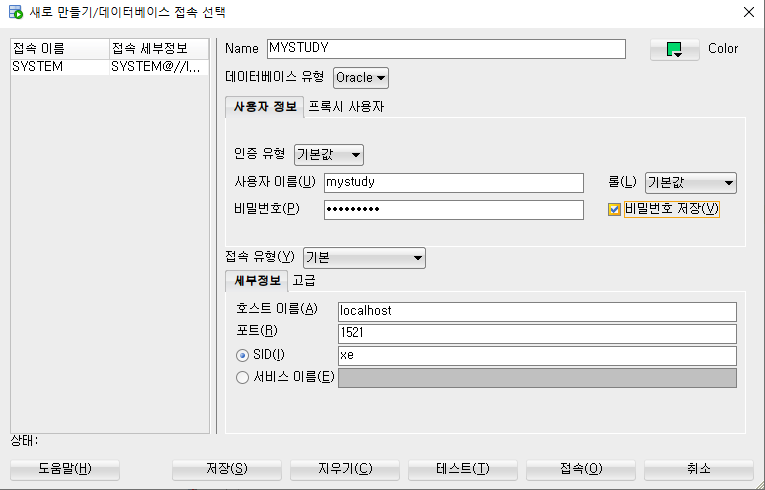Switch to the 세부정보 tab

257,281
